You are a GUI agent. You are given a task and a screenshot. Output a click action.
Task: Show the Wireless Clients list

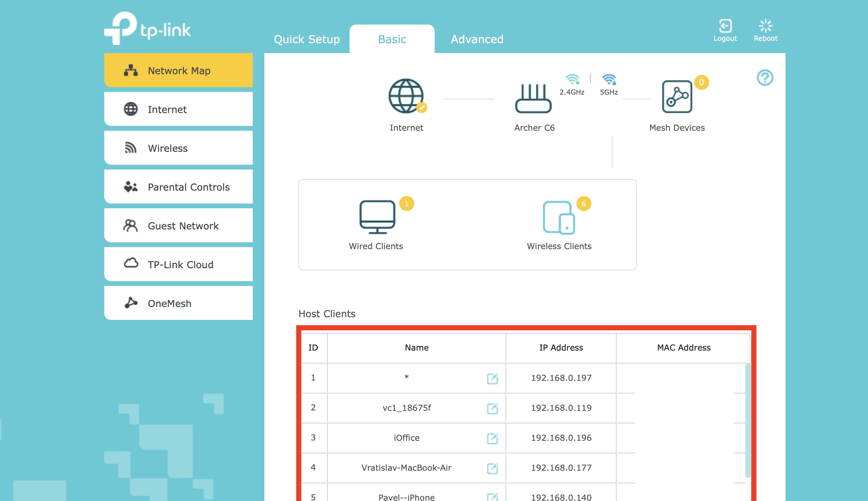tap(558, 218)
